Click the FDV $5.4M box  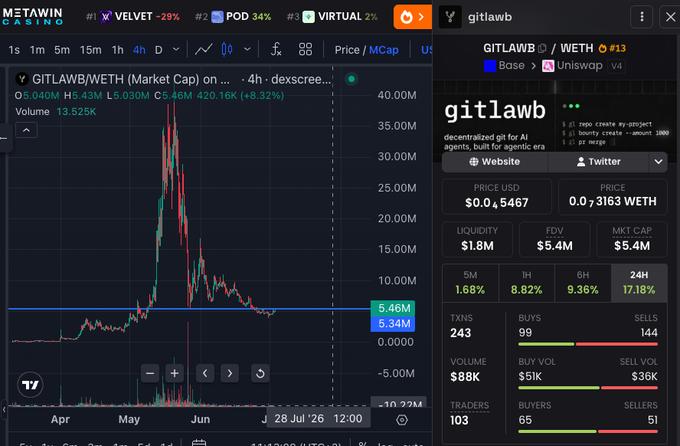555,239
